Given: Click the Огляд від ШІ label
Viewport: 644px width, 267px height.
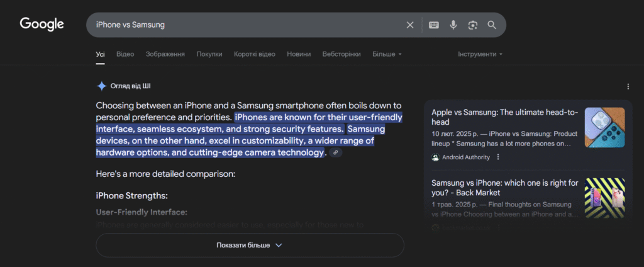Looking at the screenshot, I should [x=131, y=86].
